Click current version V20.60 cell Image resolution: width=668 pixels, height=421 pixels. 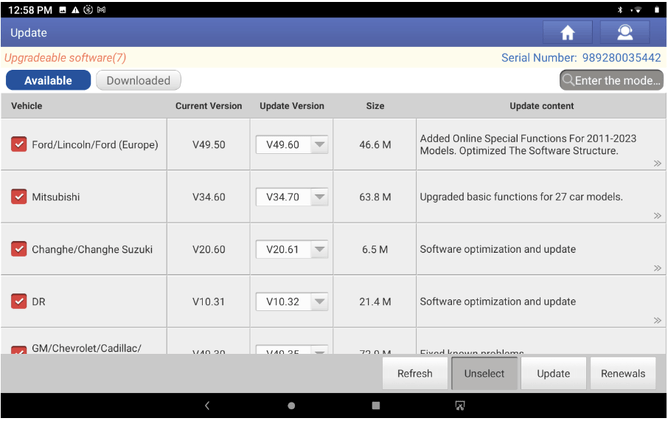(209, 249)
